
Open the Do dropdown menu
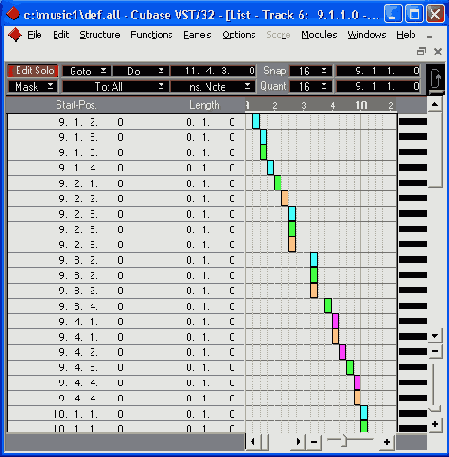(x=140, y=71)
